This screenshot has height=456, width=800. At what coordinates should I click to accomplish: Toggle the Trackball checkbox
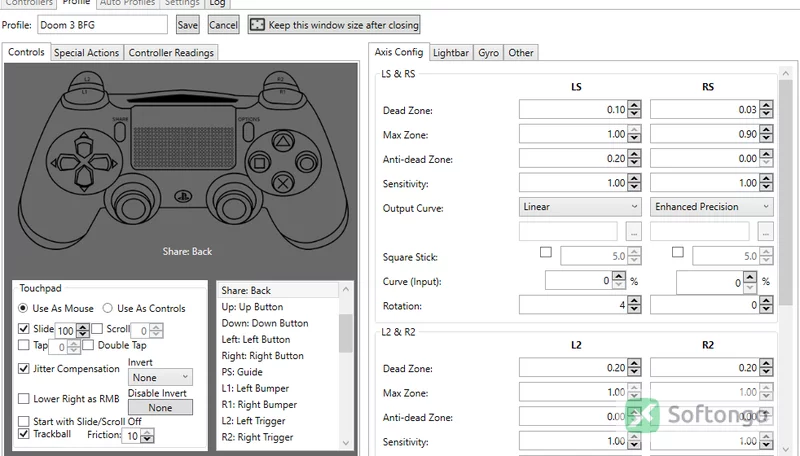point(23,434)
